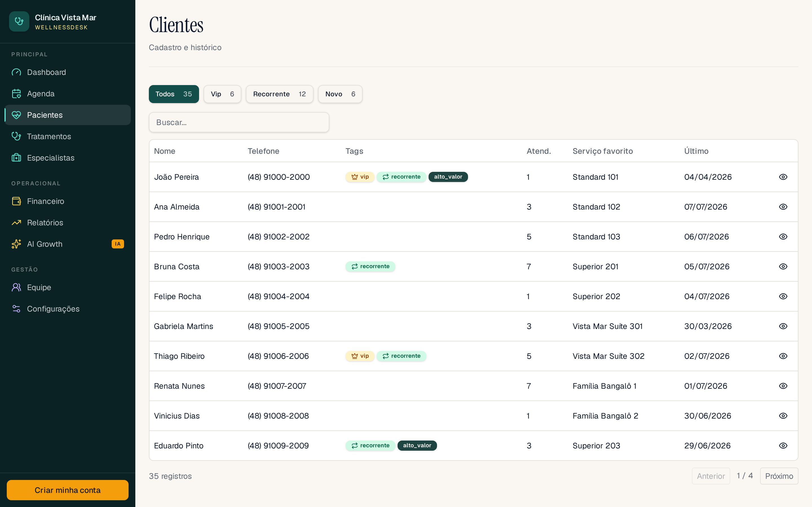Select the Novo filter tab
The height and width of the screenshot is (507, 812).
point(340,94)
